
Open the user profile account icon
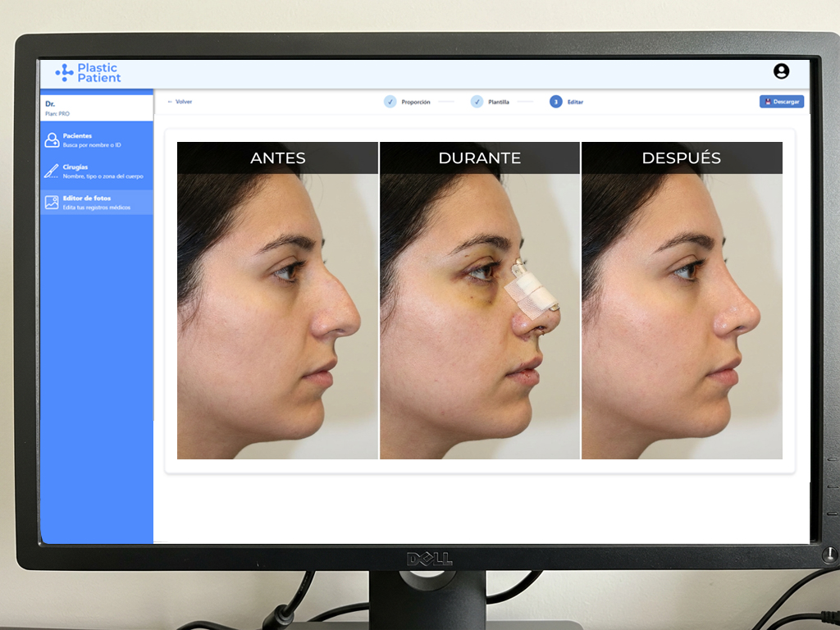point(781,71)
